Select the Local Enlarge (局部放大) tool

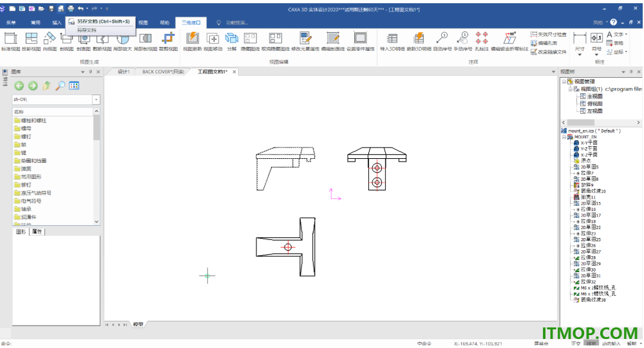pos(122,42)
